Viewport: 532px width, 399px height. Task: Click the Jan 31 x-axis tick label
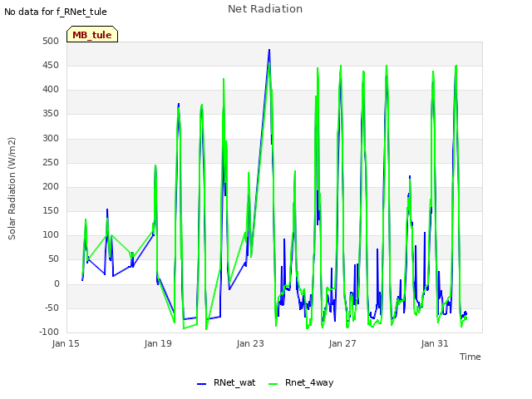tap(435, 343)
